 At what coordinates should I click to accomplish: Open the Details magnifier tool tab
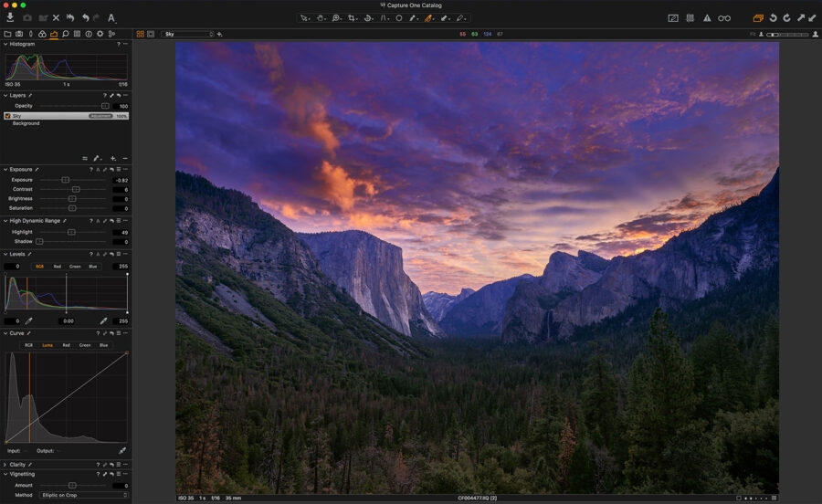[x=66, y=34]
